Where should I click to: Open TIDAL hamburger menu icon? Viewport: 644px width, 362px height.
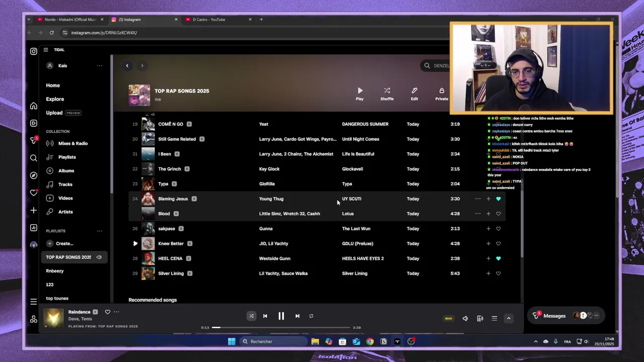(x=46, y=50)
